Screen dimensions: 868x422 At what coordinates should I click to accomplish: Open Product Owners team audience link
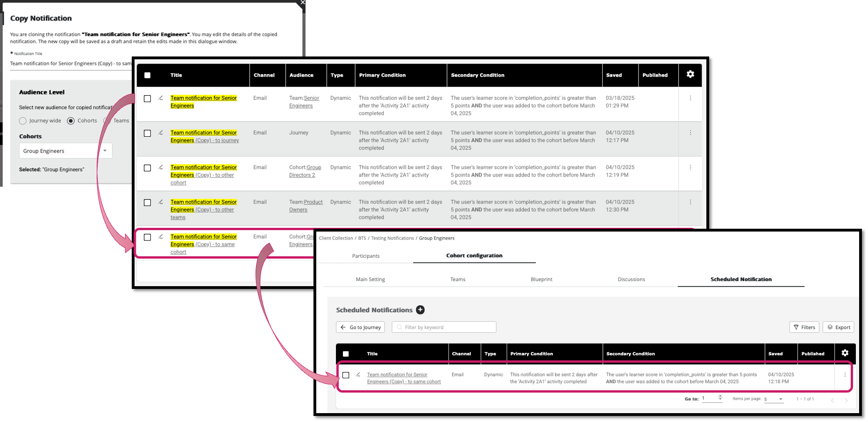[x=306, y=206]
